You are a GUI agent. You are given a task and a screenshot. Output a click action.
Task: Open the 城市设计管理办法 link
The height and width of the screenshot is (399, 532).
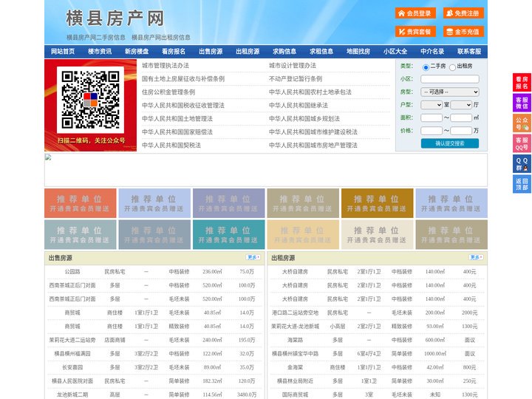coord(293,66)
